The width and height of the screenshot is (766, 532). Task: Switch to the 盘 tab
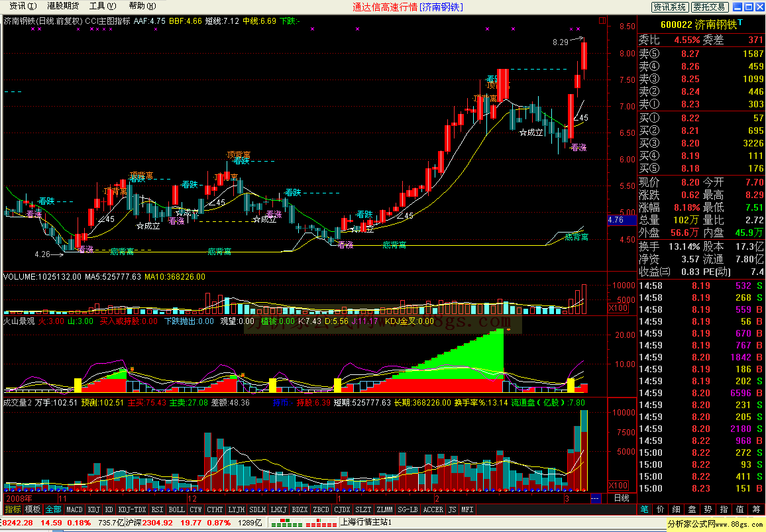(x=692, y=509)
